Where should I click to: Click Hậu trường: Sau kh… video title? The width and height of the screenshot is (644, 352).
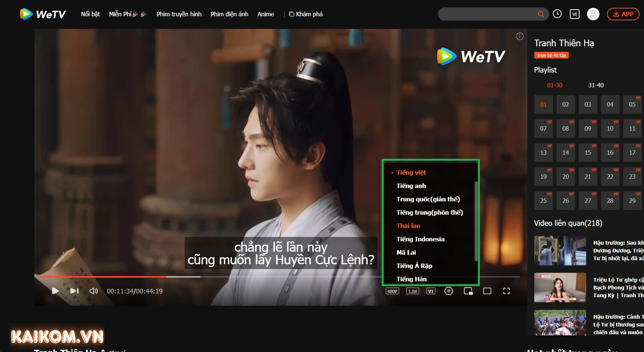pos(618,251)
